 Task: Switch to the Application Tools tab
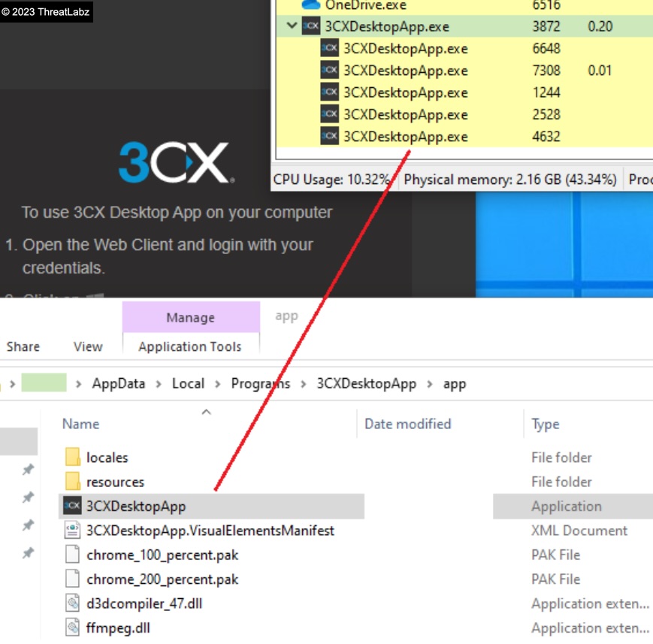pos(190,346)
